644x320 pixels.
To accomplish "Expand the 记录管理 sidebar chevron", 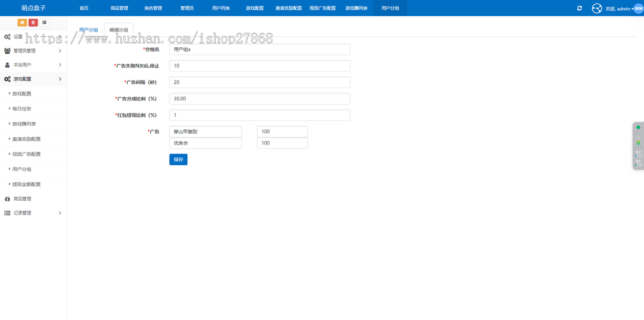I will (60, 213).
